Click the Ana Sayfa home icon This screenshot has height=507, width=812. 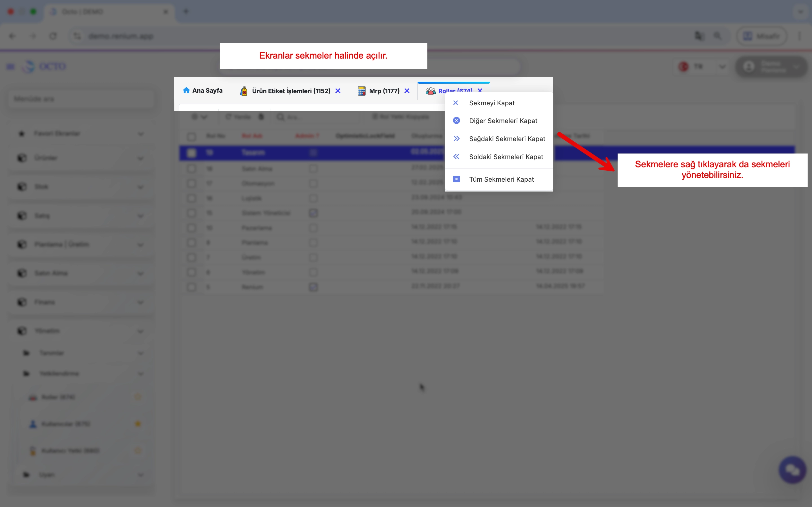(x=187, y=90)
